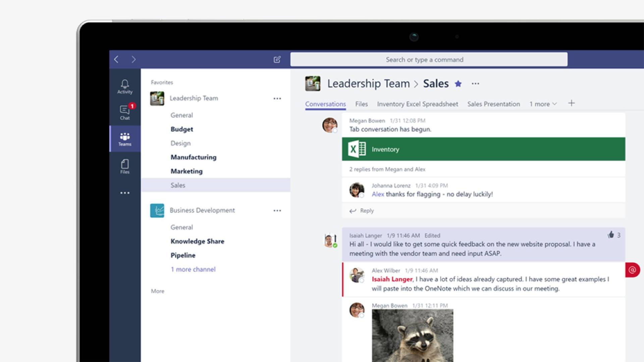The width and height of the screenshot is (644, 362).
Task: Switch to the Conversations tab
Action: (x=325, y=104)
